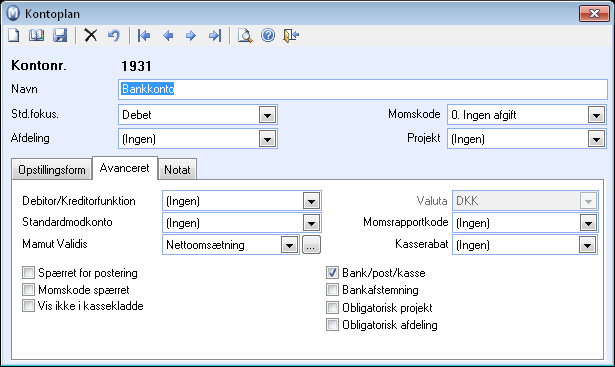Create a new account with the blank page icon
615x367 pixels.
click(14, 36)
